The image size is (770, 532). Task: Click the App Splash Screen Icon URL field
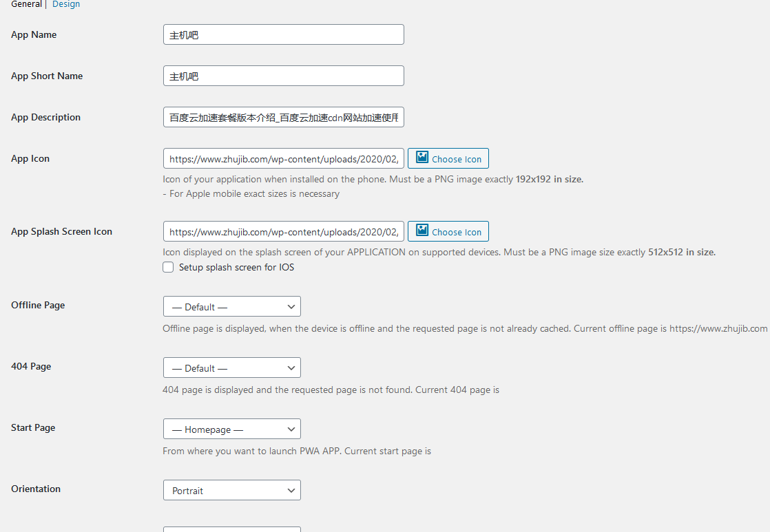click(x=284, y=231)
